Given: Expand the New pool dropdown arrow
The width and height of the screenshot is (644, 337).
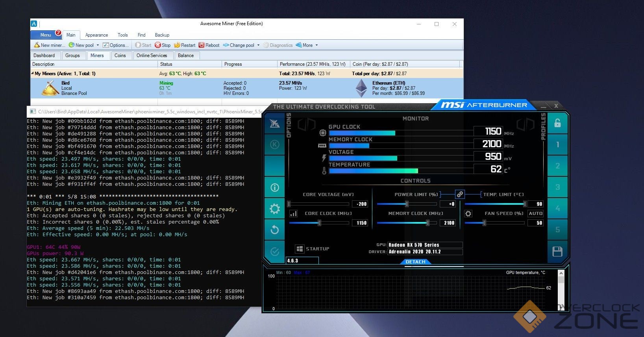Looking at the screenshot, I should tap(98, 45).
